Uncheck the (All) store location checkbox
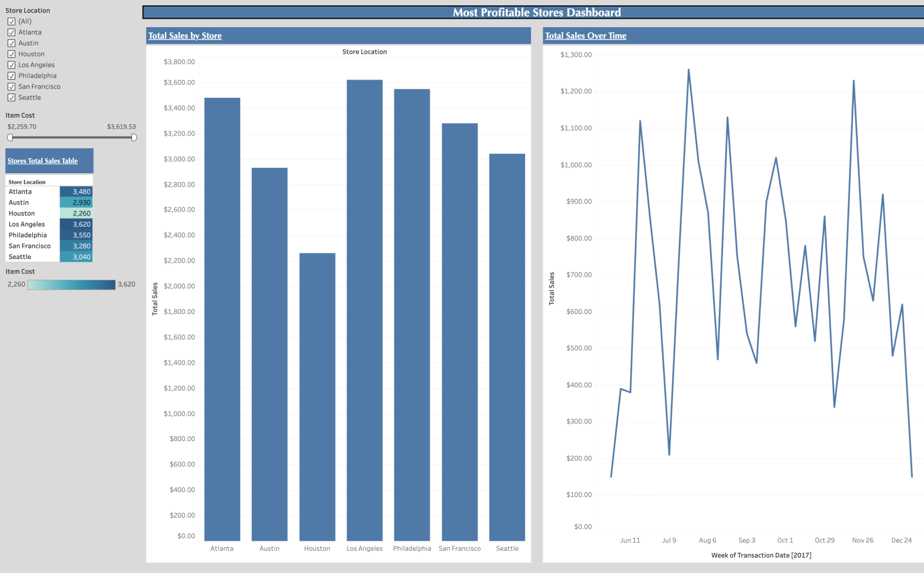 pyautogui.click(x=11, y=21)
